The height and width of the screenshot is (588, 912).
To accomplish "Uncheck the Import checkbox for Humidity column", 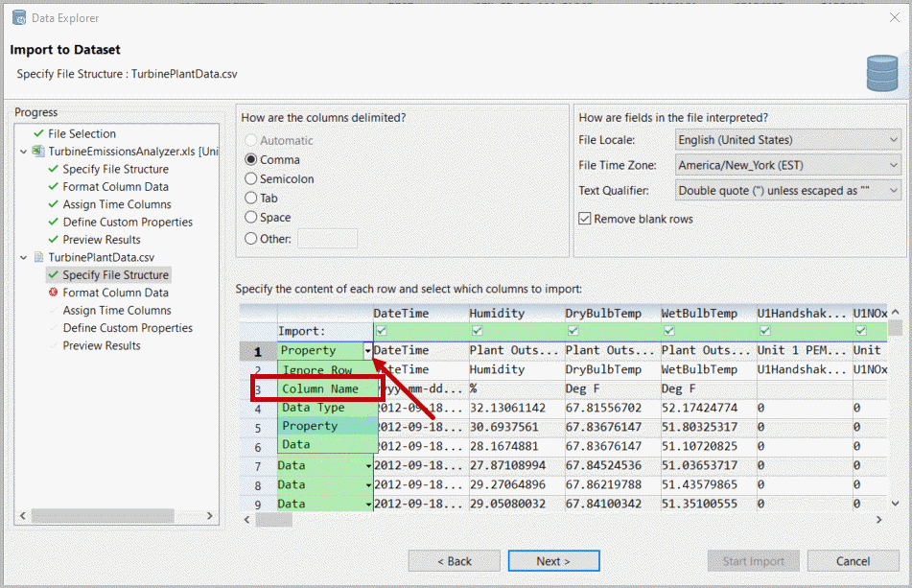I will point(477,331).
